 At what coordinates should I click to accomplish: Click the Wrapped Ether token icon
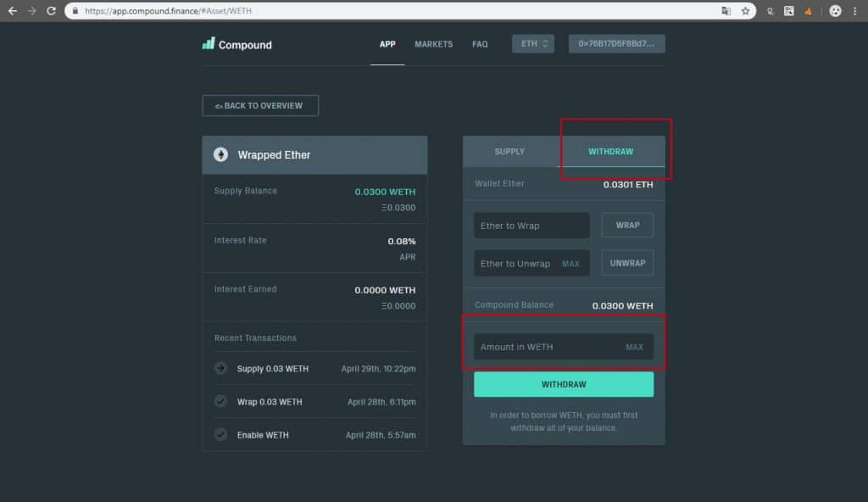(x=221, y=154)
